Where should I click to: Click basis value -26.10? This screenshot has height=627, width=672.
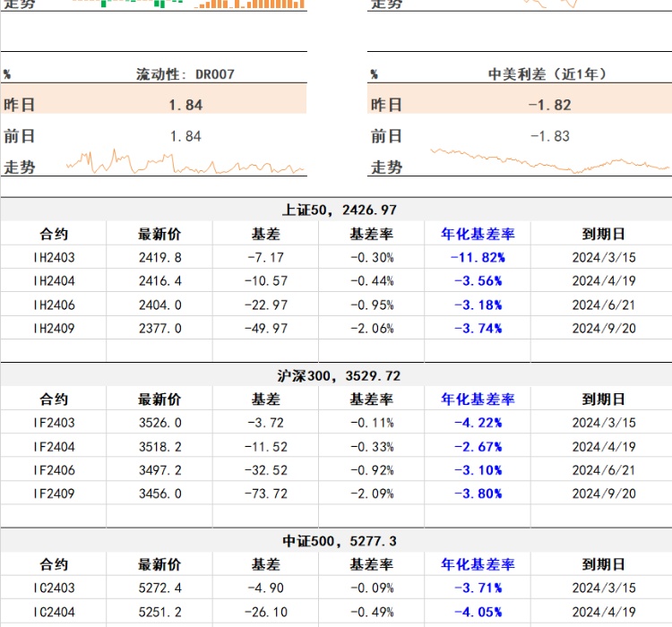[x=266, y=612]
